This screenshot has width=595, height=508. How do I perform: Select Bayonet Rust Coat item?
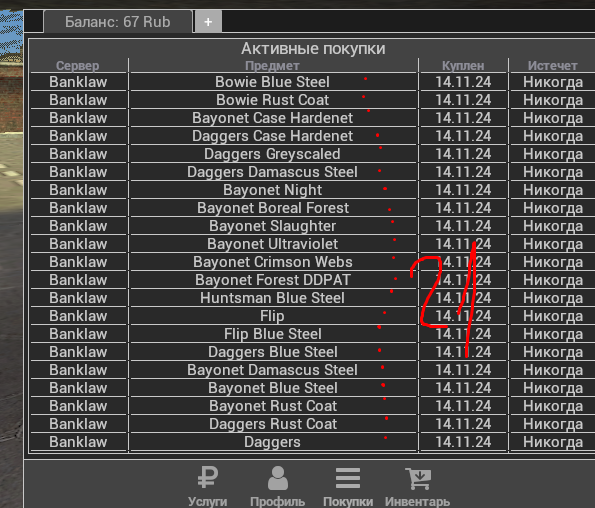pyautogui.click(x=272, y=406)
